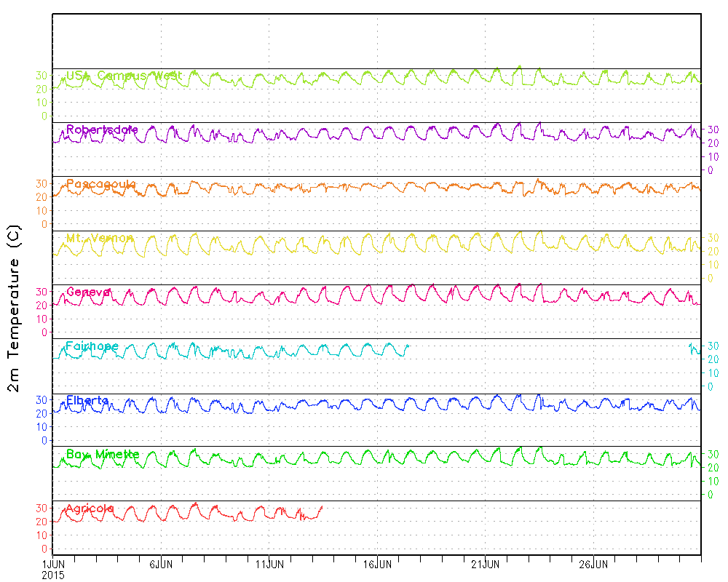Click the USA Campus West station label
This screenshot has width=728, height=582.
(124, 76)
